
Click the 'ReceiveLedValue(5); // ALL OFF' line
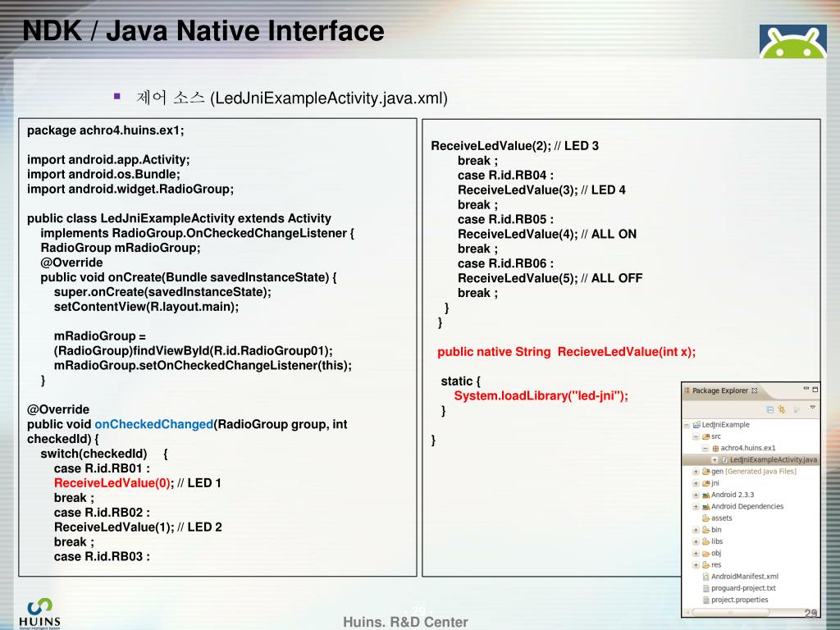pos(550,279)
